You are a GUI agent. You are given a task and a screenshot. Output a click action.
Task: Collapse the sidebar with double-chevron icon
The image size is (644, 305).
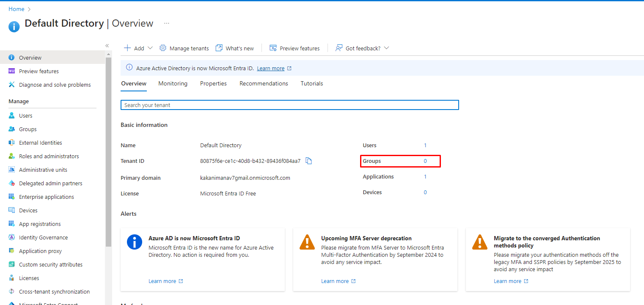point(107,45)
